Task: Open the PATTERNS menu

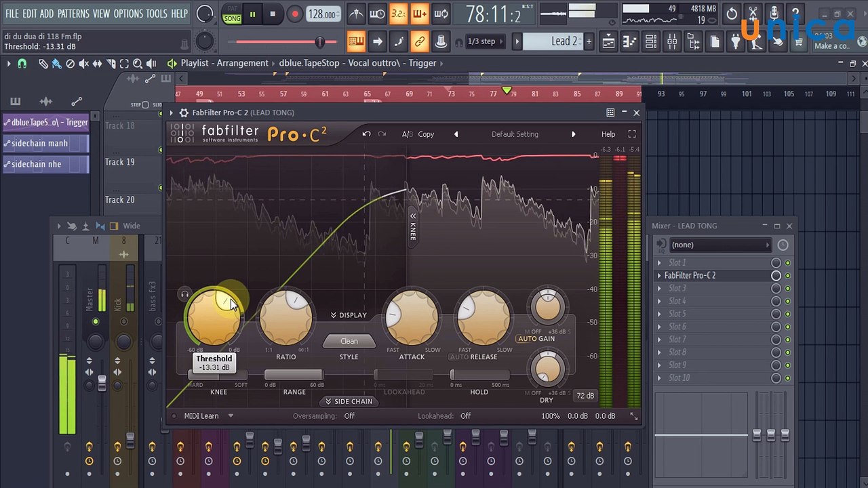Action: 73,14
